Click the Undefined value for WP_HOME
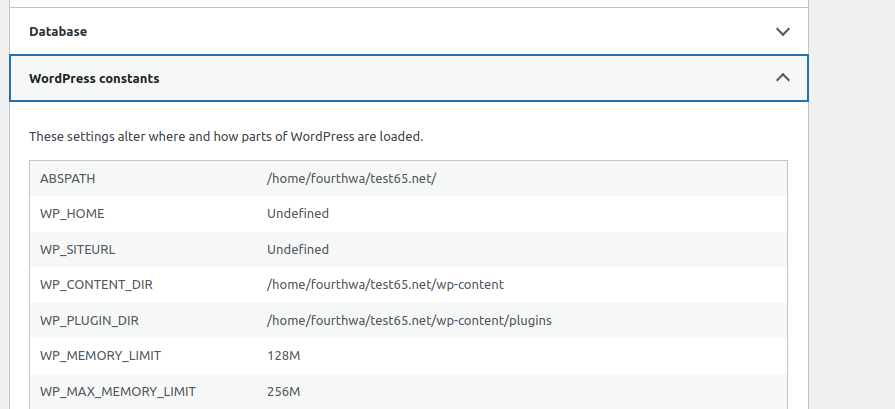The height and width of the screenshot is (409, 895). tap(298, 213)
